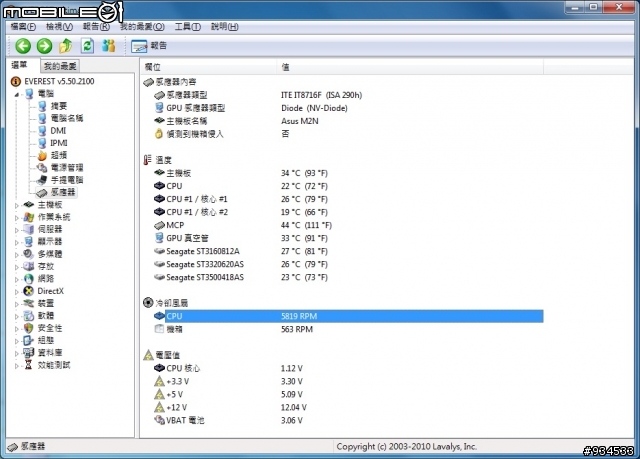Select 感應器 sensor tree item
Viewport: 640px width, 459px height.
click(63, 192)
